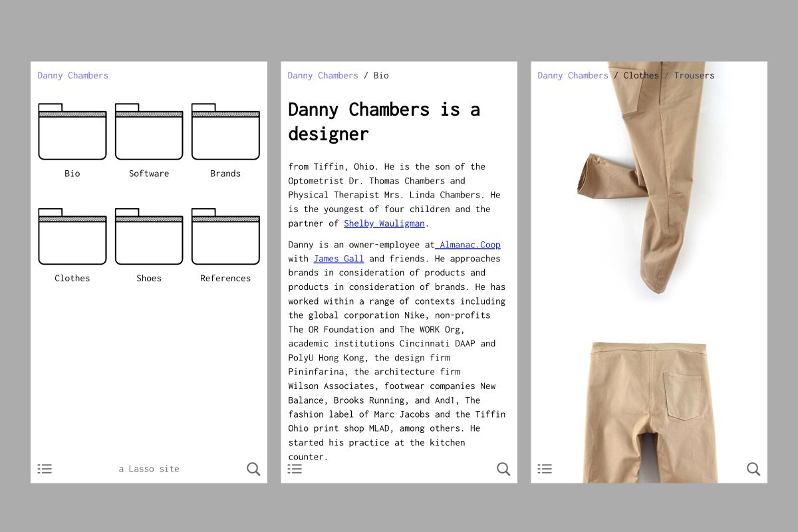Open the Brands folder icon
Viewport: 798px width, 532px height.
coord(225,132)
